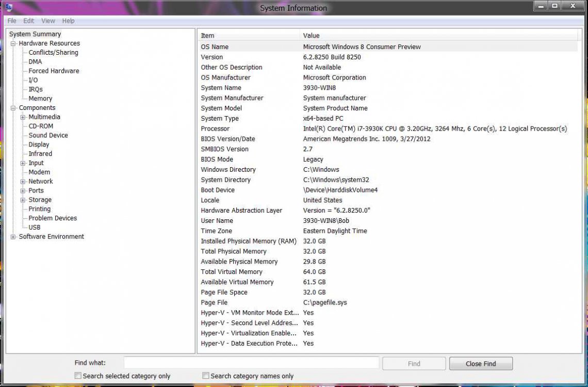Select the Locale row label
This screenshot has height=387, width=588.
(210, 200)
